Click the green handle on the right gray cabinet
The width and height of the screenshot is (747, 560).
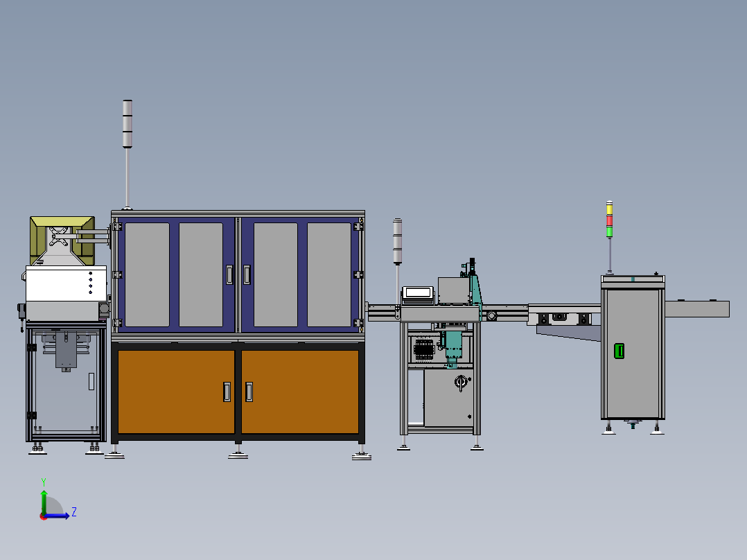(x=619, y=351)
